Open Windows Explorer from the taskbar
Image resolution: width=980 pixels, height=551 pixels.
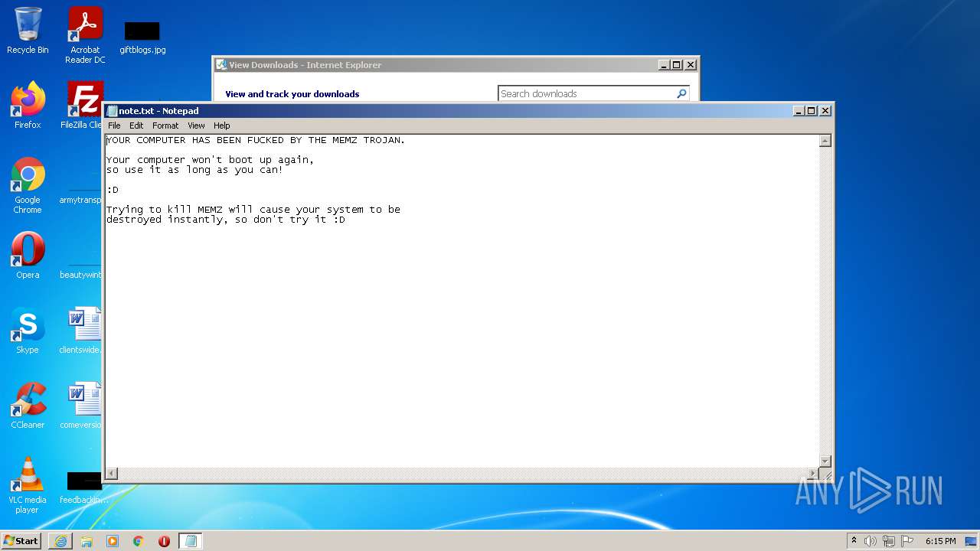pyautogui.click(x=87, y=541)
